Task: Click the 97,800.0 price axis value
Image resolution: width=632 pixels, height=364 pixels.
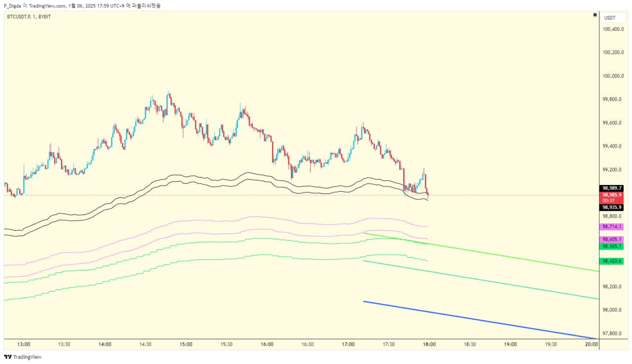Action: tap(613, 333)
